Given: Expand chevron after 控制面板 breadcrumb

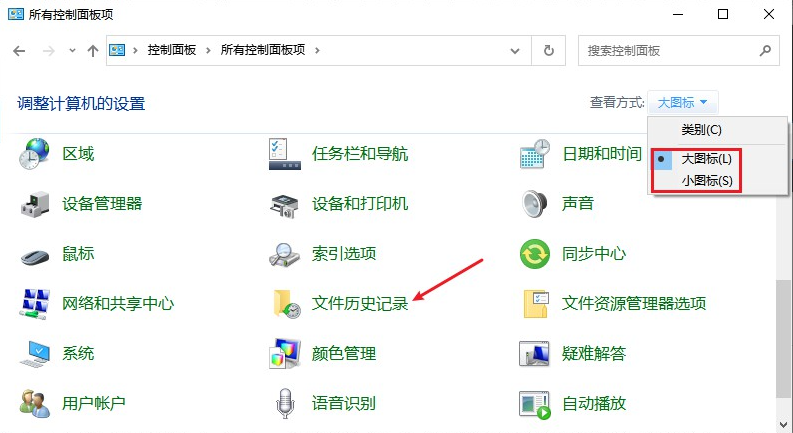Looking at the screenshot, I should (x=208, y=51).
